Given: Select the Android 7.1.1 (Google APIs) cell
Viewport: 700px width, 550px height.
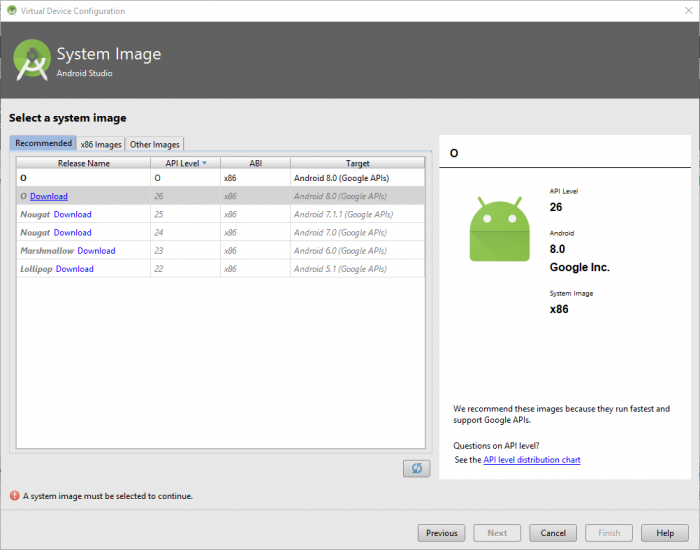Looking at the screenshot, I should tap(357, 214).
